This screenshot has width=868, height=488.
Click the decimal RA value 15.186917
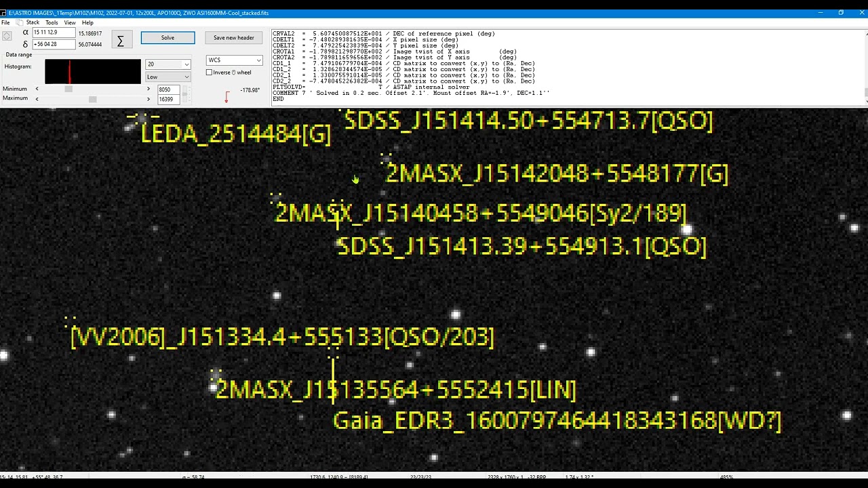coord(90,33)
